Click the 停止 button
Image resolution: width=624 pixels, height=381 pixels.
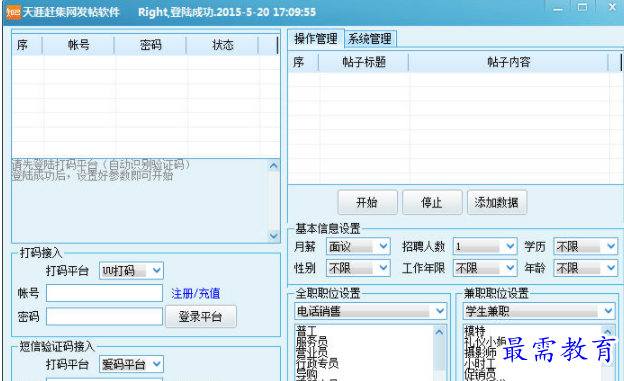pyautogui.click(x=432, y=202)
